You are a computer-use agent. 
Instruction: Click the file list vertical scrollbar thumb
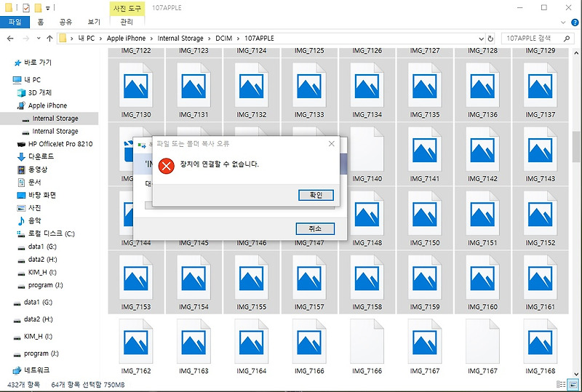[x=575, y=147]
